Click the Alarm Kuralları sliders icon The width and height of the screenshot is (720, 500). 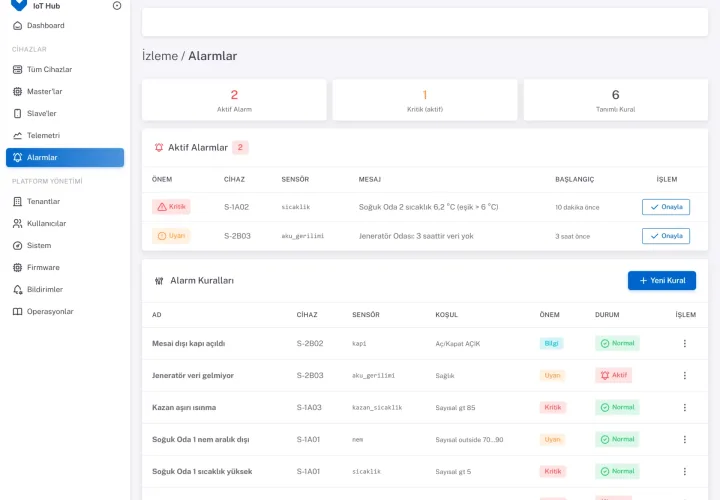pyautogui.click(x=159, y=281)
